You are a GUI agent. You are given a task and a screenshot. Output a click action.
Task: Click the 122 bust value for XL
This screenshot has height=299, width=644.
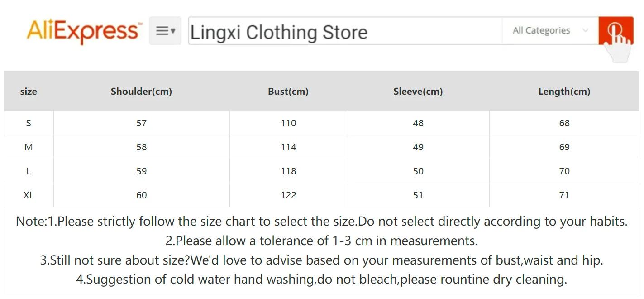288,195
